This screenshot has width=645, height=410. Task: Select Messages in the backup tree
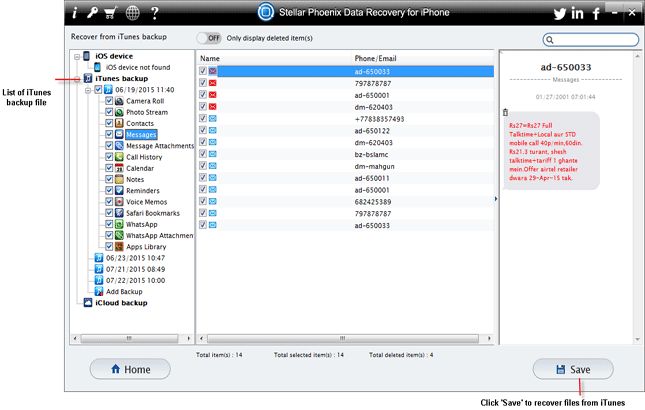[x=141, y=134]
